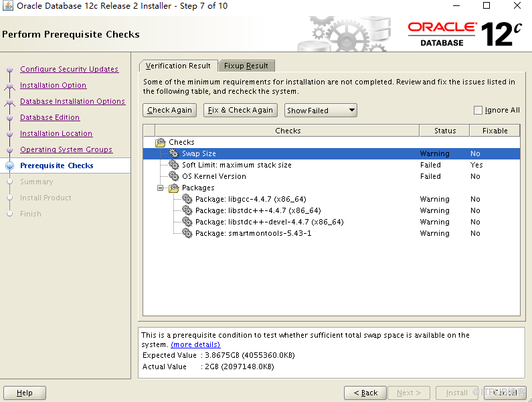Click the Fixable column header
Viewport: 532px width, 402px height.
pos(495,131)
